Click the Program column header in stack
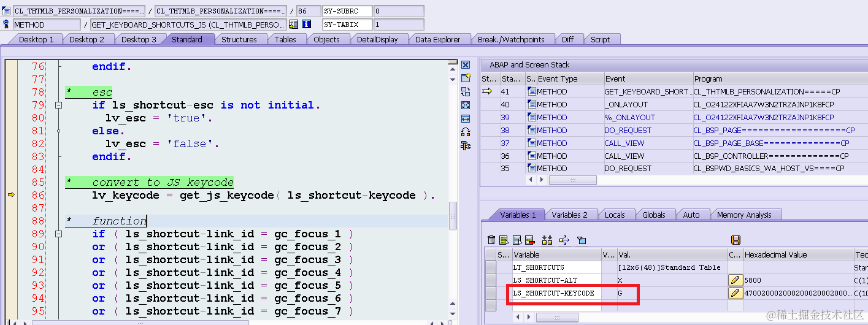 [x=780, y=78]
